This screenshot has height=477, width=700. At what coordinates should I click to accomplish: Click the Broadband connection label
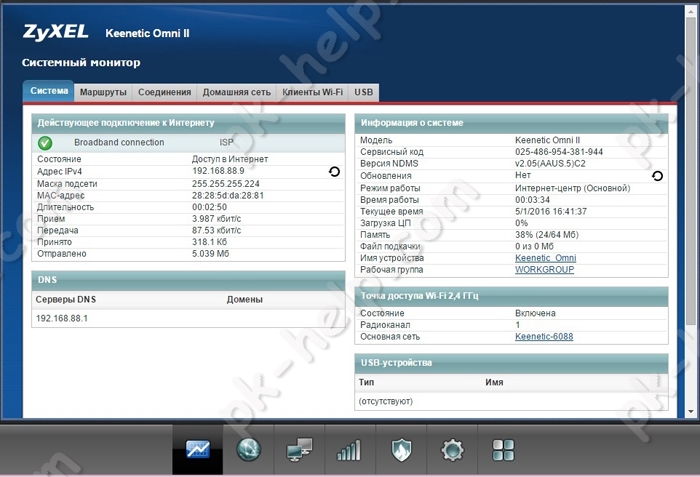coord(119,142)
